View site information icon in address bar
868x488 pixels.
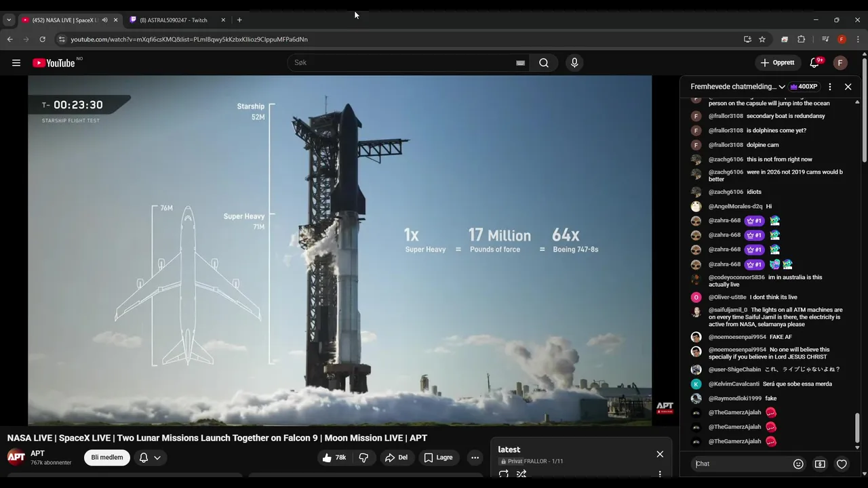62,39
